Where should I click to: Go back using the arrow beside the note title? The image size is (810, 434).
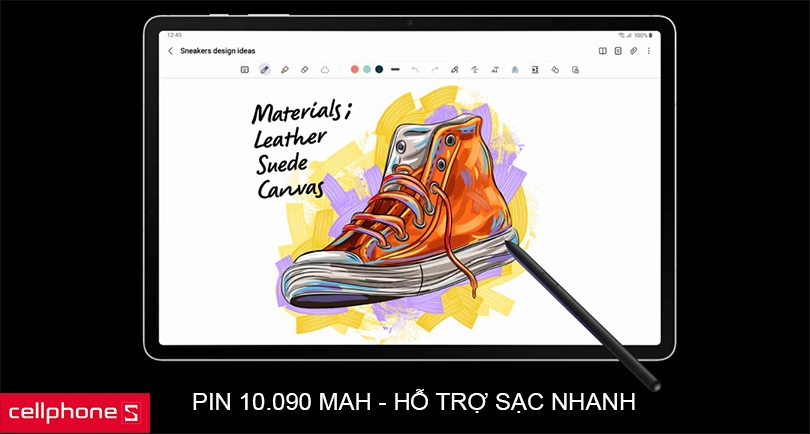(170, 51)
